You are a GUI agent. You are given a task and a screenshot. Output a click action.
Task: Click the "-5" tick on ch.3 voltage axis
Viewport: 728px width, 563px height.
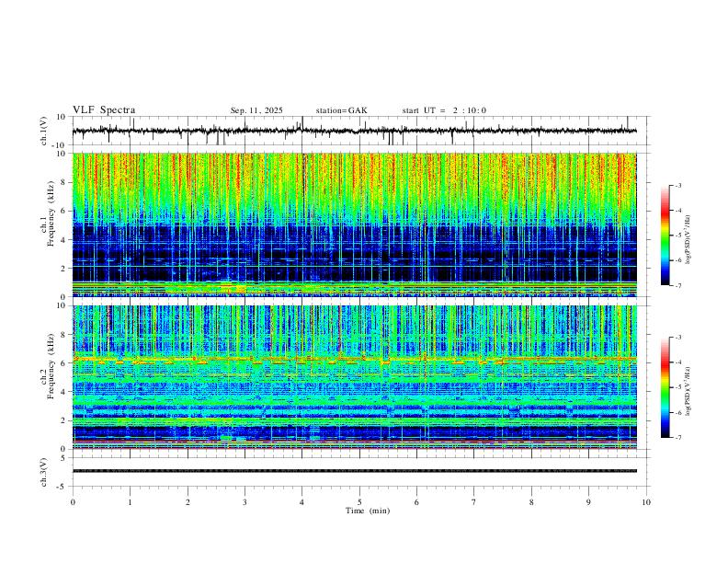pos(63,487)
